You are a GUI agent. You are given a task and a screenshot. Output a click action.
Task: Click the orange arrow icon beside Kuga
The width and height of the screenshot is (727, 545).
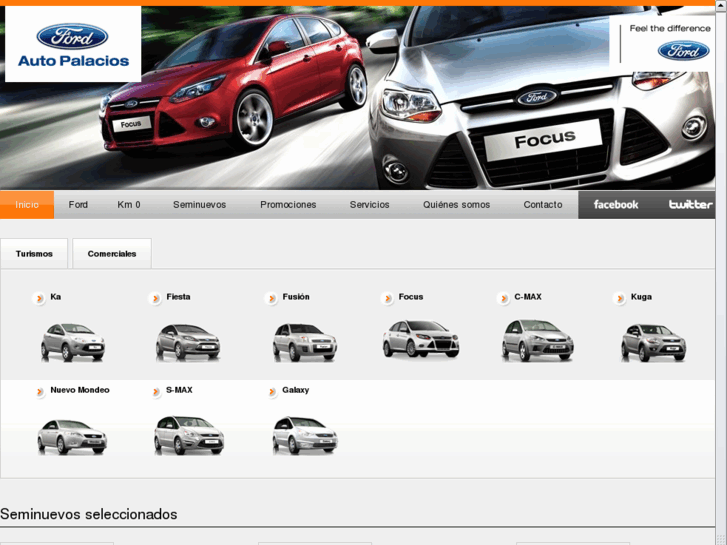coord(619,298)
